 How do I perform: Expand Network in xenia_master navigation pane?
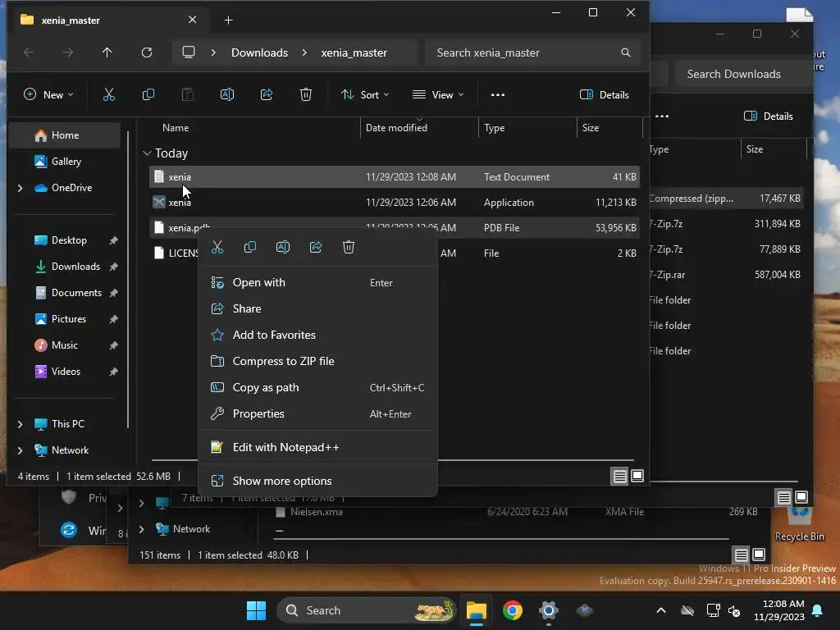pos(20,450)
